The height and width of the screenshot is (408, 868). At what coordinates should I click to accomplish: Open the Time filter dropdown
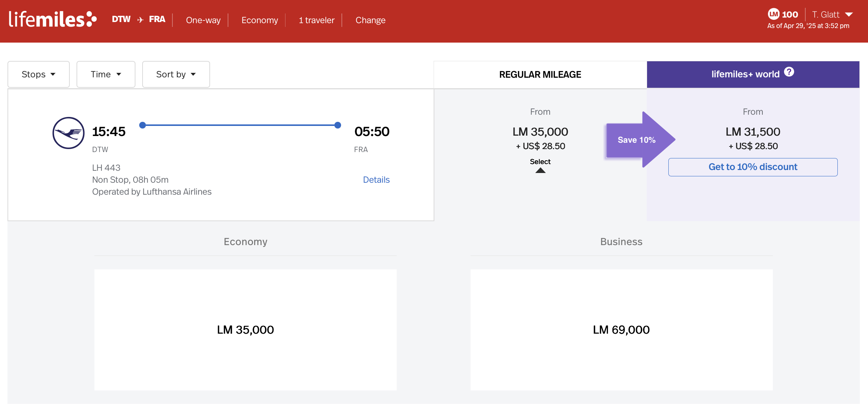106,74
